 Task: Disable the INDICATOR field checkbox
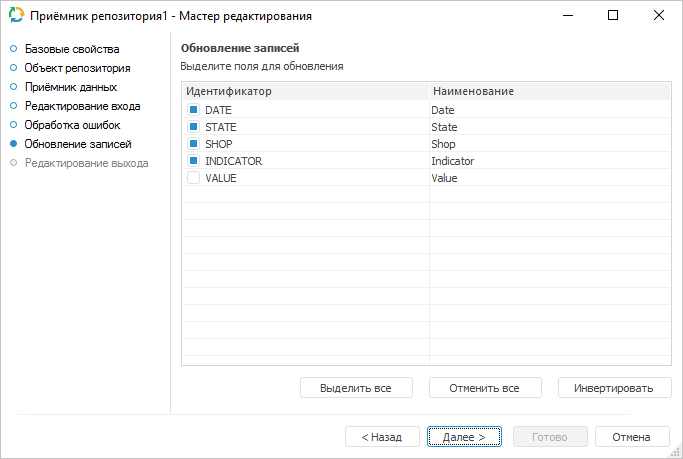[194, 161]
